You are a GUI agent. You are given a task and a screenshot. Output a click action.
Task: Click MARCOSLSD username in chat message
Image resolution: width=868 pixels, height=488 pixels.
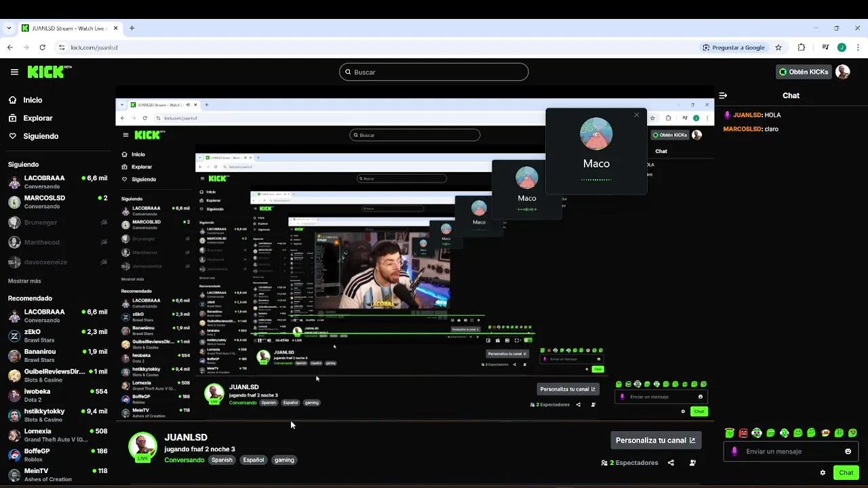pyautogui.click(x=742, y=129)
